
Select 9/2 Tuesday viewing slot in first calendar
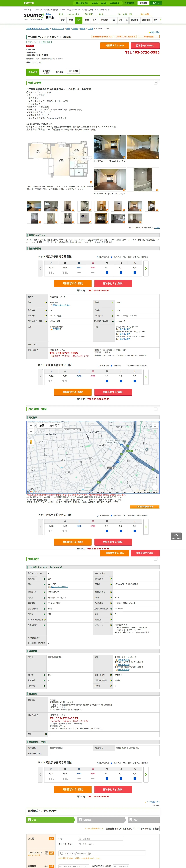(x=121, y=272)
